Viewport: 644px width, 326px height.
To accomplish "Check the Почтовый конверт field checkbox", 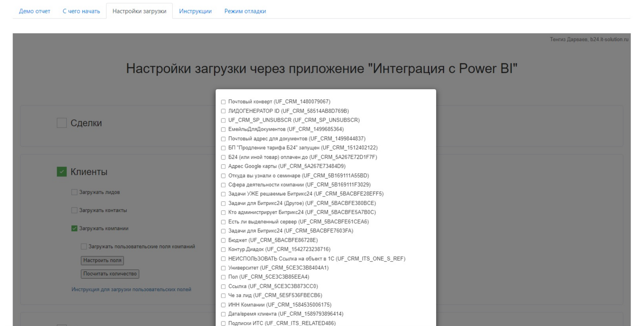I will 223,102.
